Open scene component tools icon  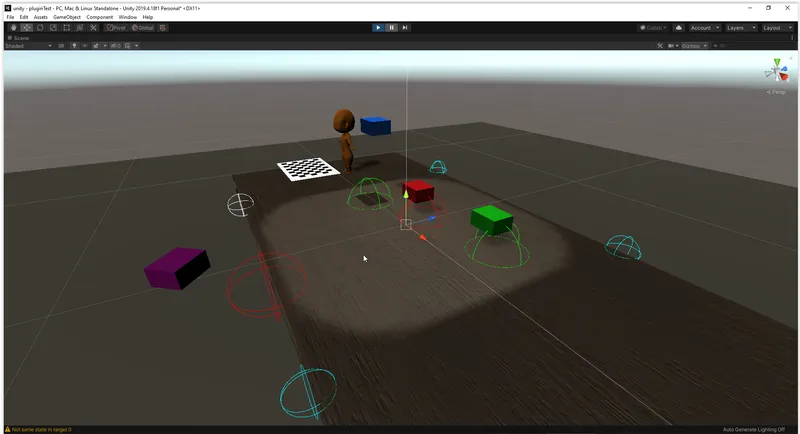[660, 46]
